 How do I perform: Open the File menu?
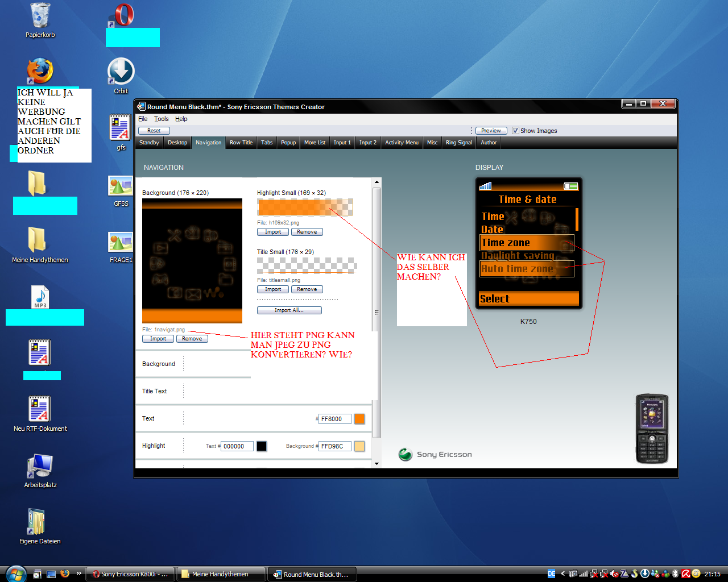[143, 119]
